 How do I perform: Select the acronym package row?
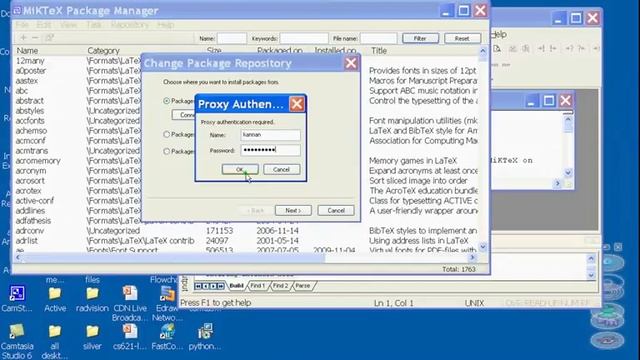[x=31, y=171]
